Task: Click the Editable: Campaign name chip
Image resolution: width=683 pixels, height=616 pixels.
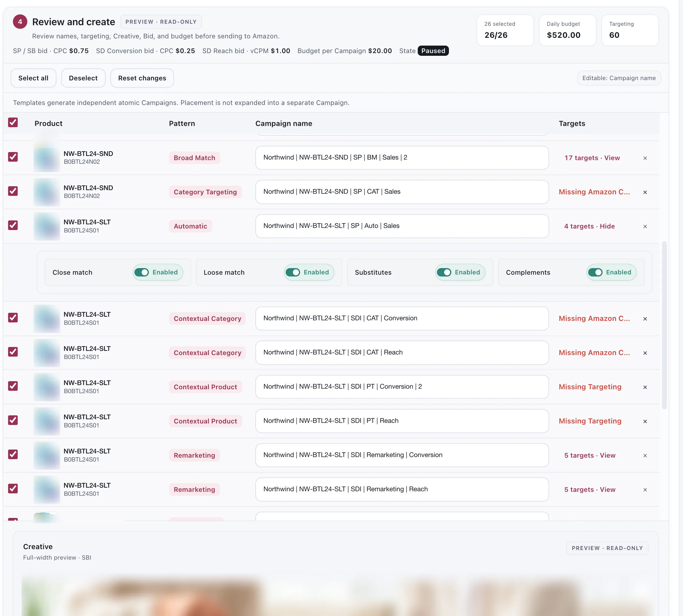Action: pyautogui.click(x=619, y=78)
